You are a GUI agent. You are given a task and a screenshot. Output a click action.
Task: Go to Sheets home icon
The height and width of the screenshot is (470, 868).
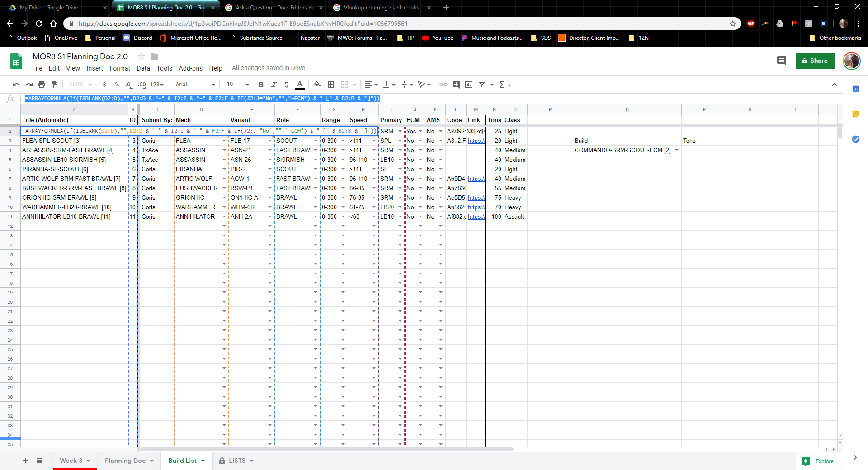coord(16,61)
